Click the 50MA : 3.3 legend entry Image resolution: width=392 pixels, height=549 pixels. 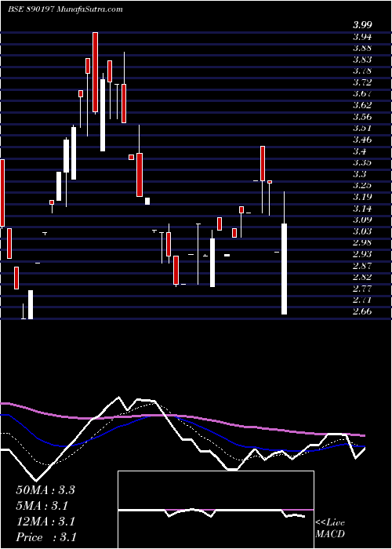pos(45,490)
